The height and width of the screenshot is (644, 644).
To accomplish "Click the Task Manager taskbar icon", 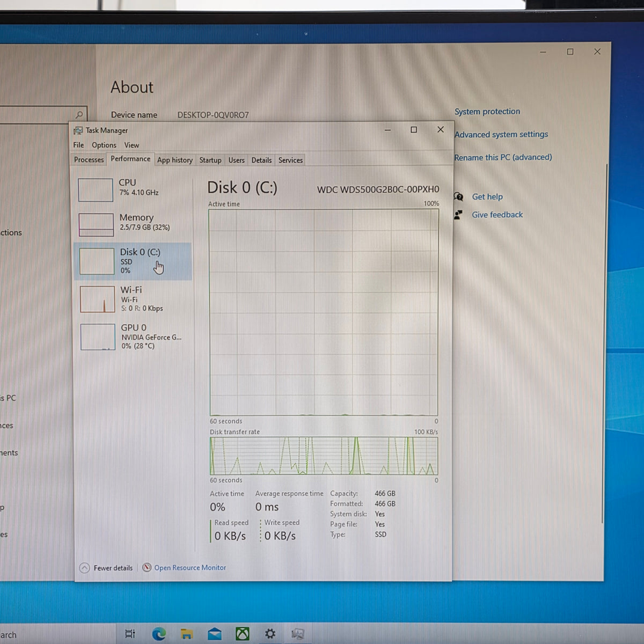I will point(298,634).
